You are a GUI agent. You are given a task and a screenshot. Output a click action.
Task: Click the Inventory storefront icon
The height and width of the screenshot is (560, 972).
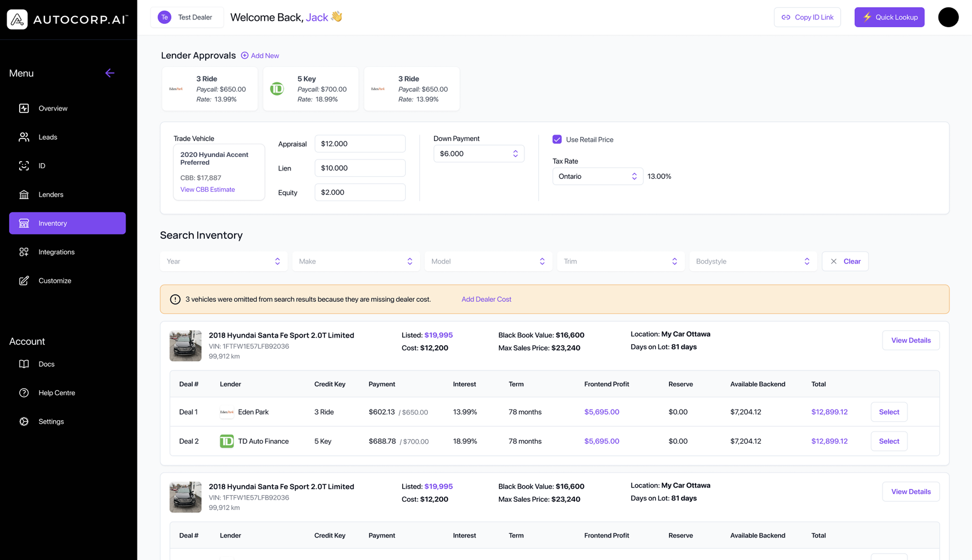[x=24, y=223]
